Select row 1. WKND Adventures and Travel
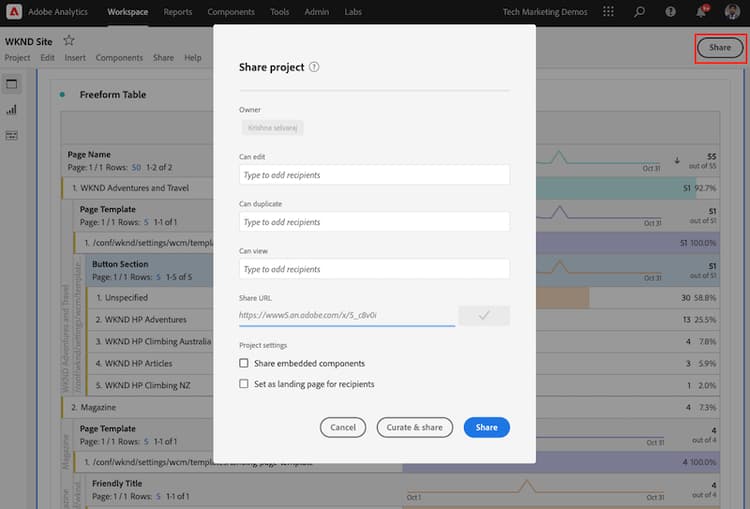Viewport: 750px width, 509px height. coord(136,188)
